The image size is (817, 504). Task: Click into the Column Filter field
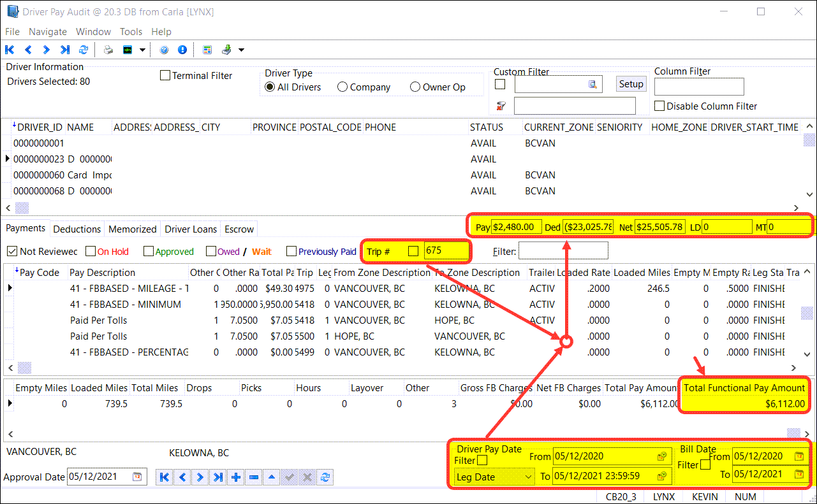[699, 87]
